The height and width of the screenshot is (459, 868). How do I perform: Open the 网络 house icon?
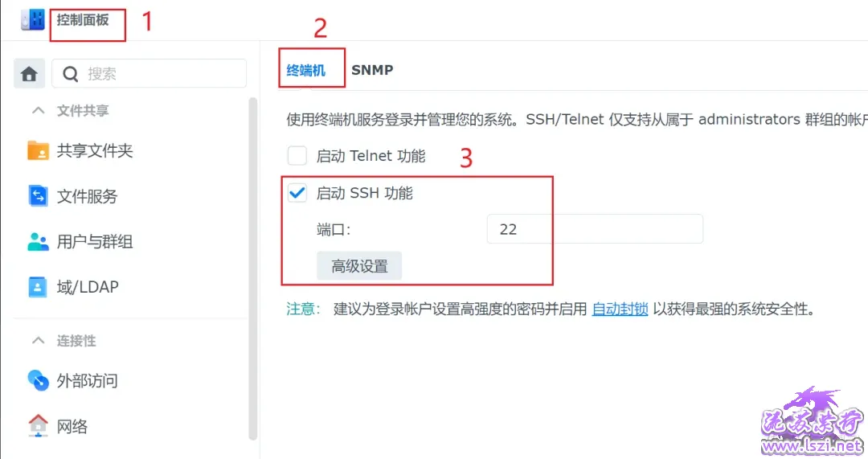click(38, 426)
